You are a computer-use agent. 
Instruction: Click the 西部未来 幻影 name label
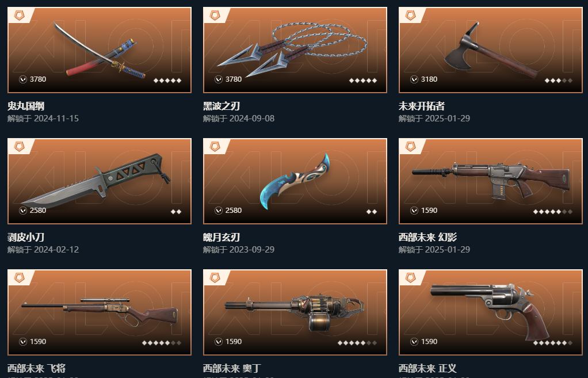pos(427,238)
